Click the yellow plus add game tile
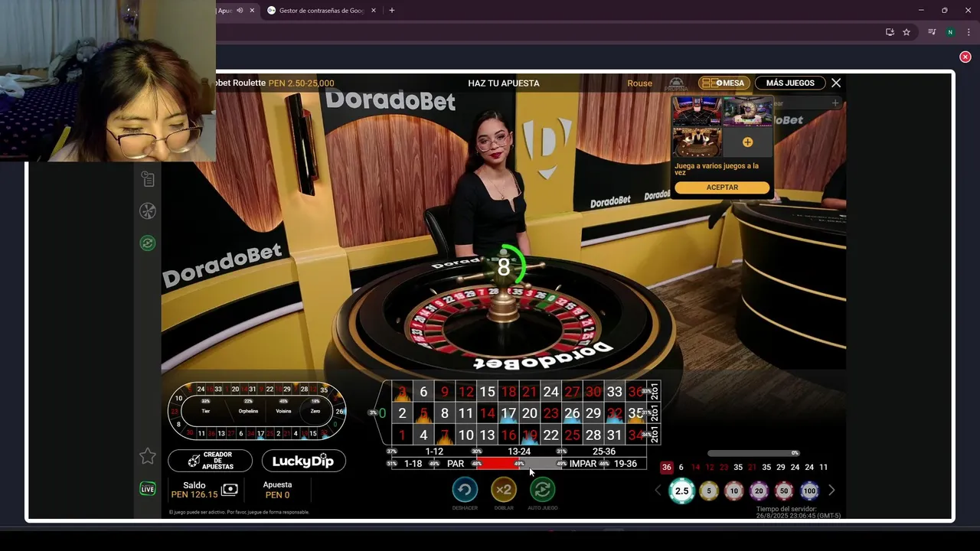Screen dimensions: 980x551 click(x=747, y=142)
